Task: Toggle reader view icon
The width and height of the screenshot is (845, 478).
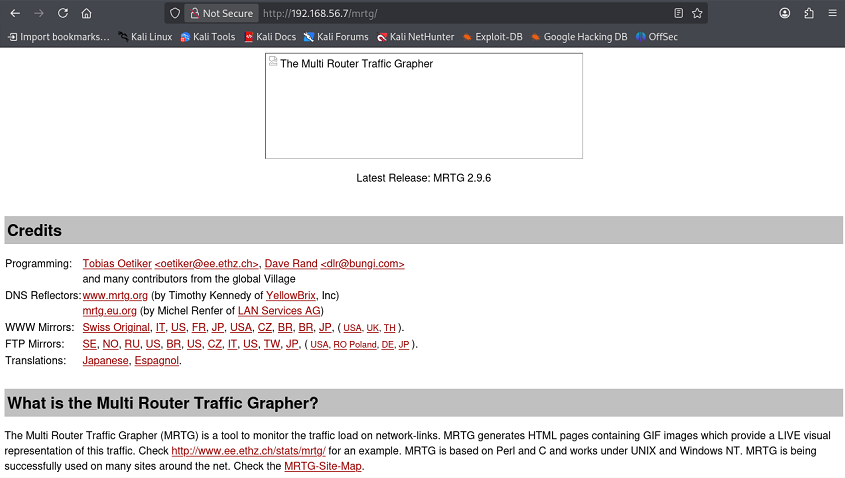Action: [678, 13]
